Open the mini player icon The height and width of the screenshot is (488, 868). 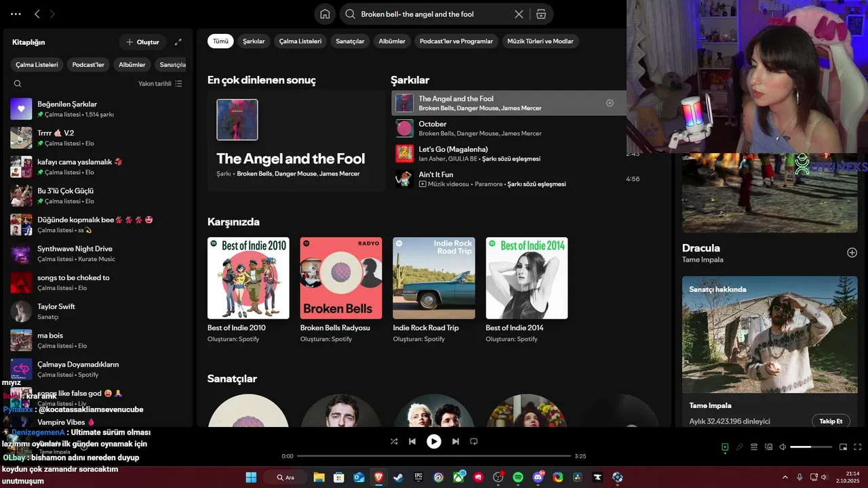844,447
